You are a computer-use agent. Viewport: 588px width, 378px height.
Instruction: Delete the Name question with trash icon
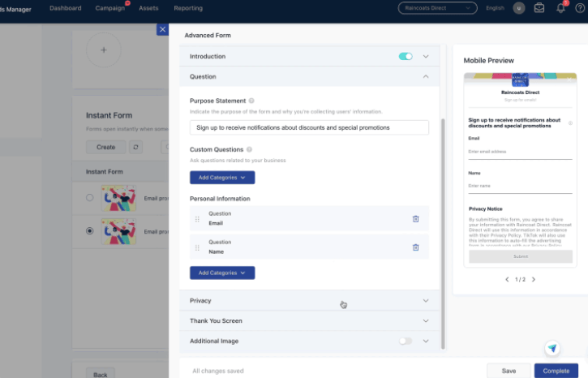tap(415, 247)
